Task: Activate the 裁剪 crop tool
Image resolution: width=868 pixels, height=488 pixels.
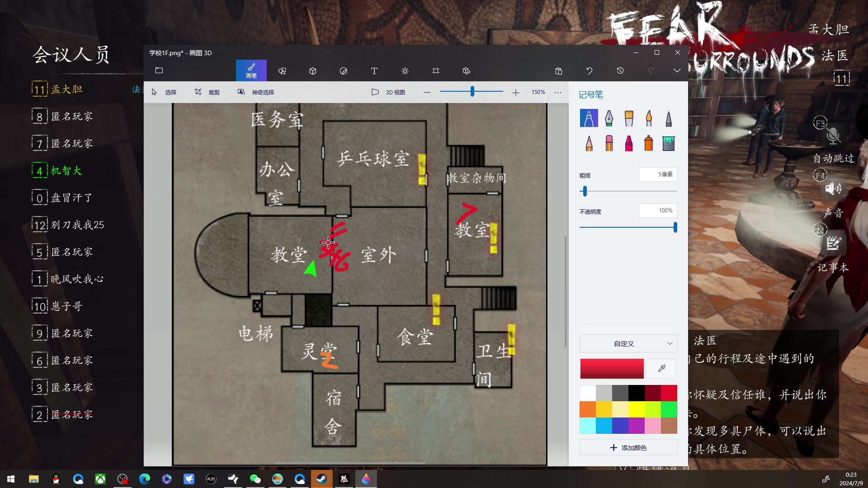Action: point(207,92)
